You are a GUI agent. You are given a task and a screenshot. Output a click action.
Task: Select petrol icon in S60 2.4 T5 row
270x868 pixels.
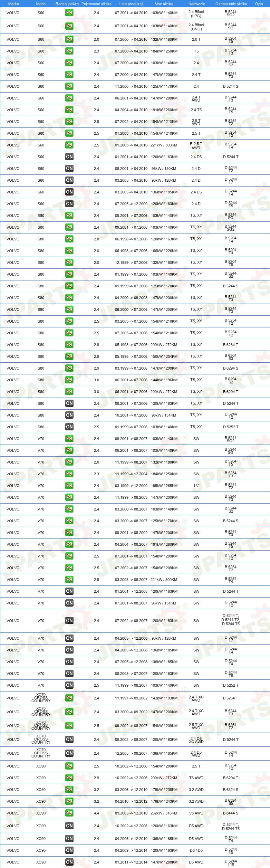tap(69, 110)
